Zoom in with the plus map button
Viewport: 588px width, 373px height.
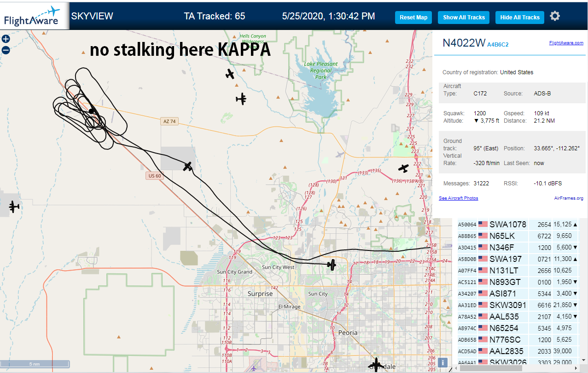(x=6, y=39)
